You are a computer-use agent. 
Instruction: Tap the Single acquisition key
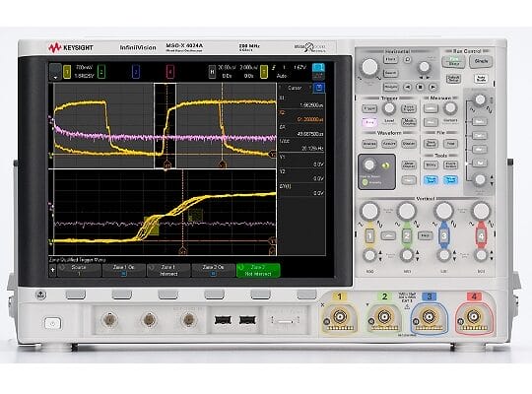481,61
